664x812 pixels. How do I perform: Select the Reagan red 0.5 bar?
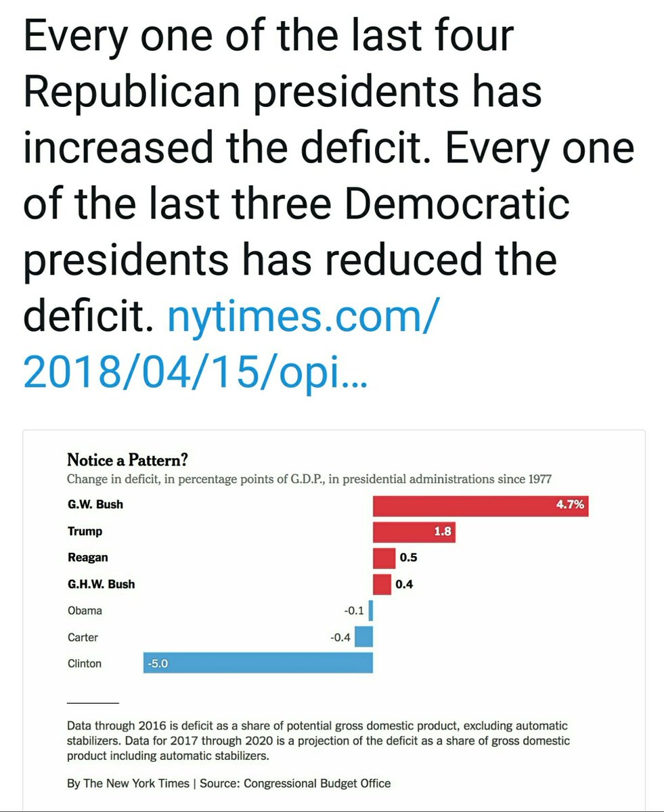[384, 558]
